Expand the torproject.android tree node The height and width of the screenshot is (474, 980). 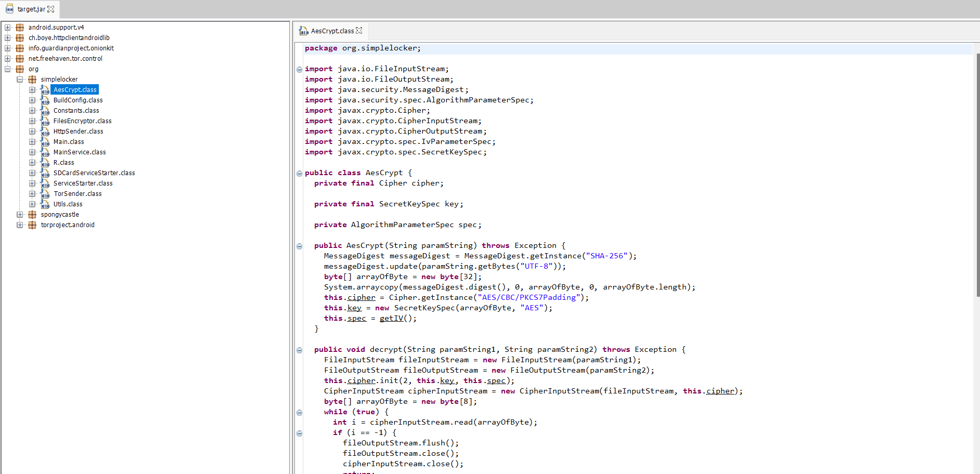20,225
